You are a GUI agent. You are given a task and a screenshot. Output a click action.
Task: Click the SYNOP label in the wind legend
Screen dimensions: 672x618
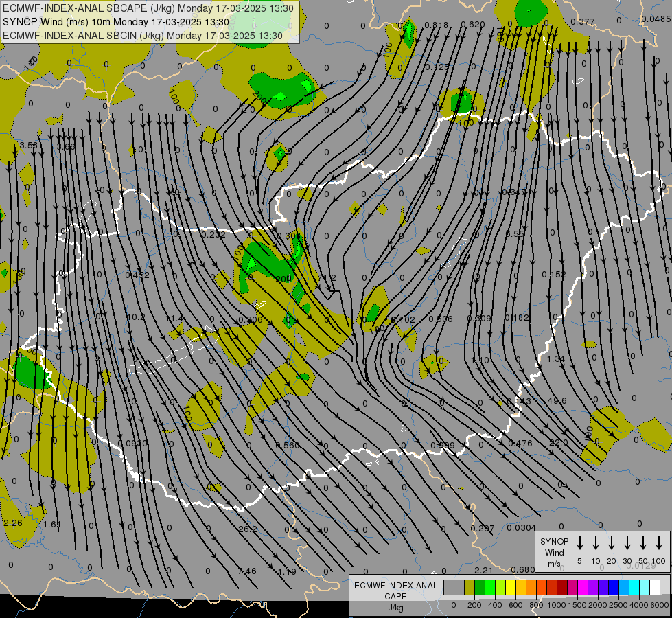coord(554,541)
